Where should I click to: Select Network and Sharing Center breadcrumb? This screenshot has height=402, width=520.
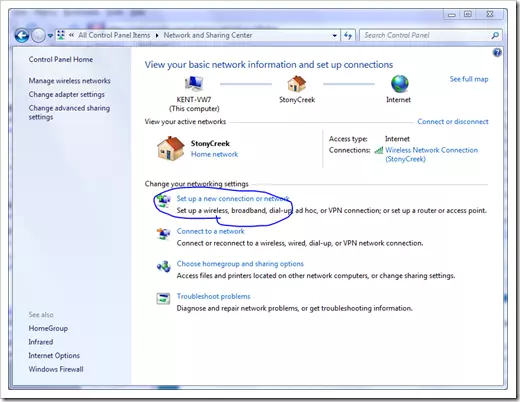208,35
